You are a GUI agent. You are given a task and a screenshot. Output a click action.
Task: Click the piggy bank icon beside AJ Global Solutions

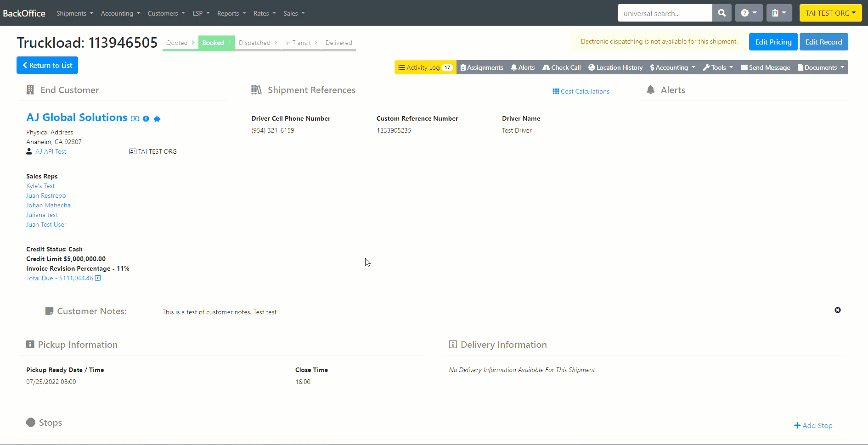(x=157, y=119)
